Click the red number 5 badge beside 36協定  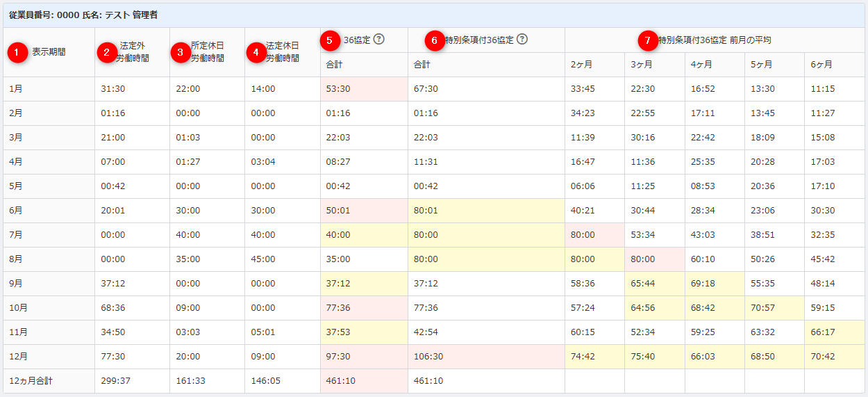(x=330, y=40)
